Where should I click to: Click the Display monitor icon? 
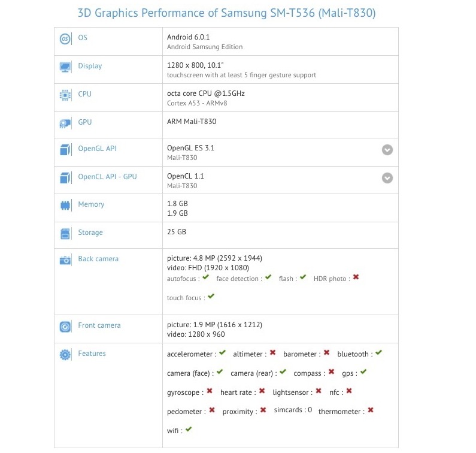click(x=65, y=67)
